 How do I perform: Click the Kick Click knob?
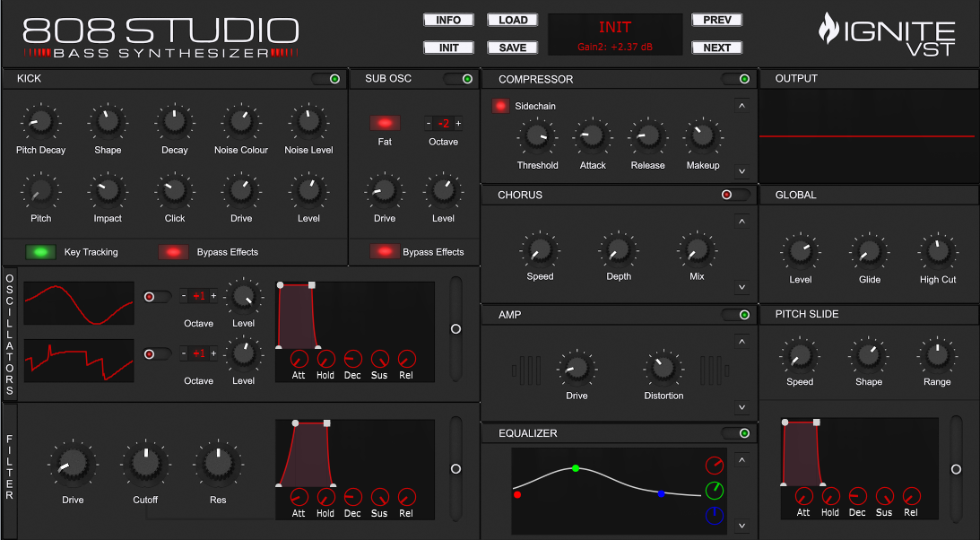point(174,191)
